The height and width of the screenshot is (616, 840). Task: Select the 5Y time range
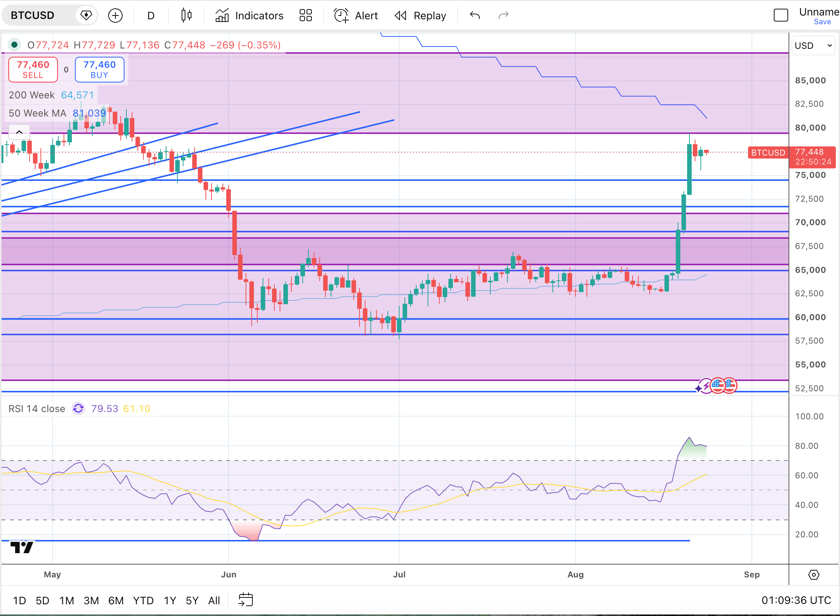click(x=192, y=600)
